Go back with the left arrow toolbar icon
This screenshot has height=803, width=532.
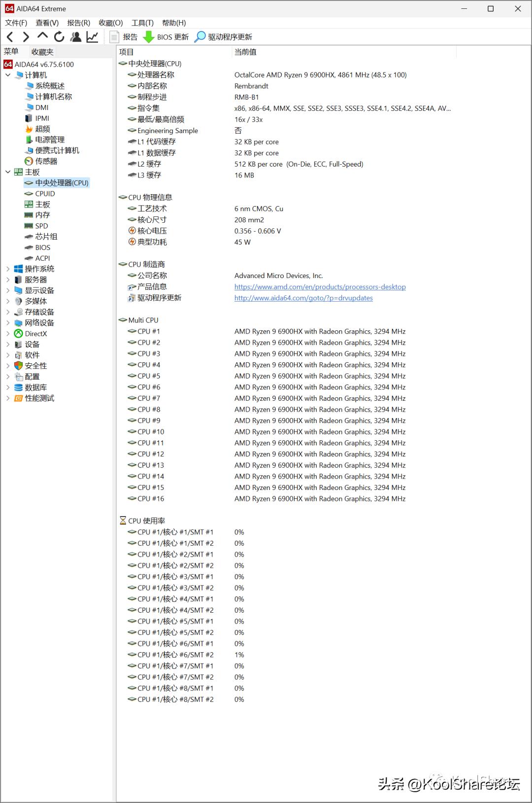[10, 37]
